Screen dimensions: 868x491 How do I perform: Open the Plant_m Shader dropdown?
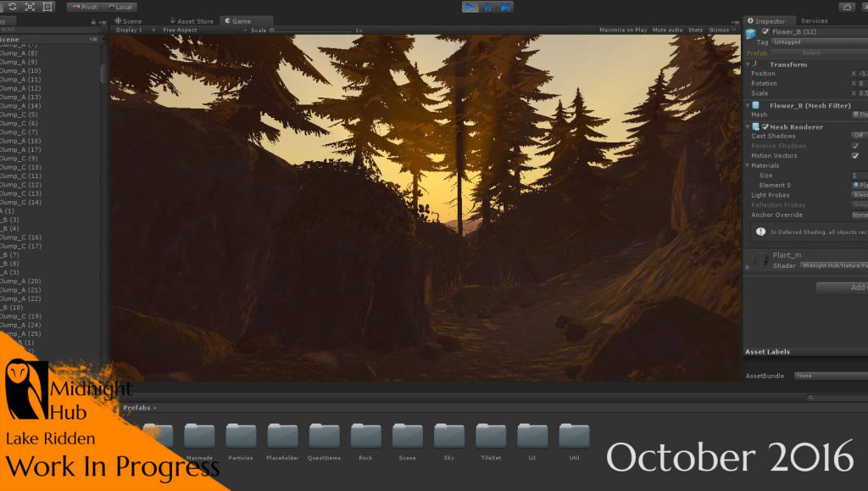834,265
